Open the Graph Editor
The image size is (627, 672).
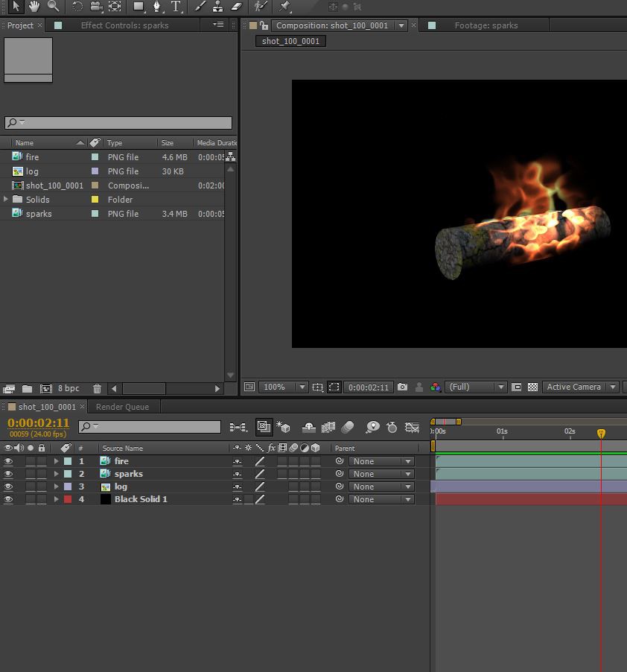[412, 428]
